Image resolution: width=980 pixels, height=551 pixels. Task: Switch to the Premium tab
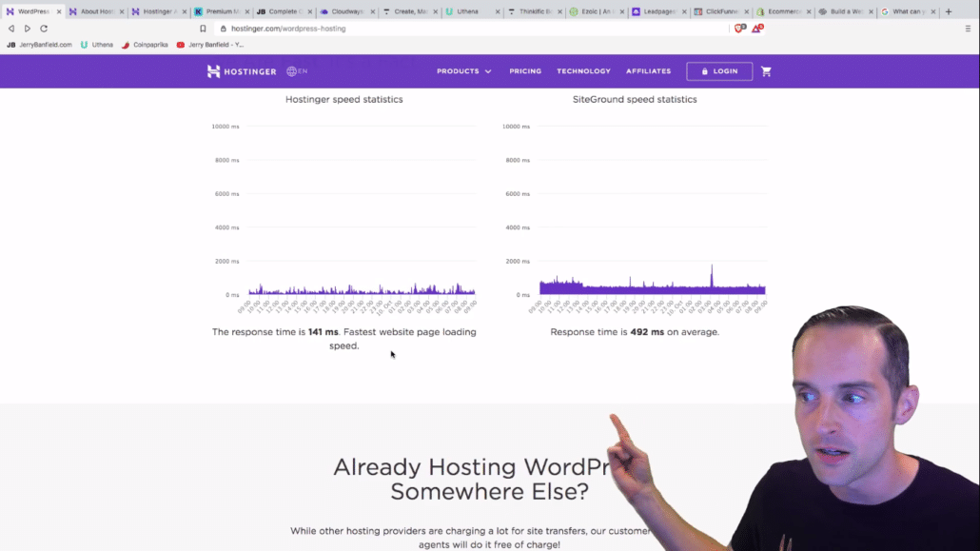pos(220,11)
